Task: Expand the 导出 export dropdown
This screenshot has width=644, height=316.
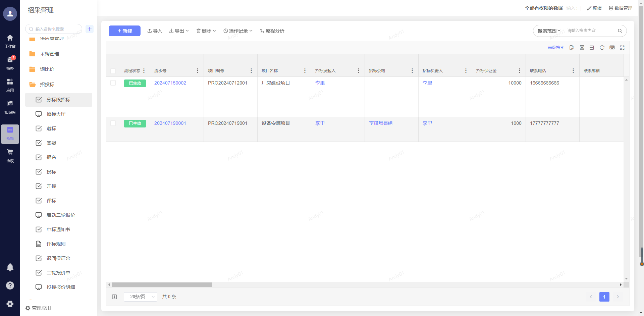Action: (x=179, y=31)
